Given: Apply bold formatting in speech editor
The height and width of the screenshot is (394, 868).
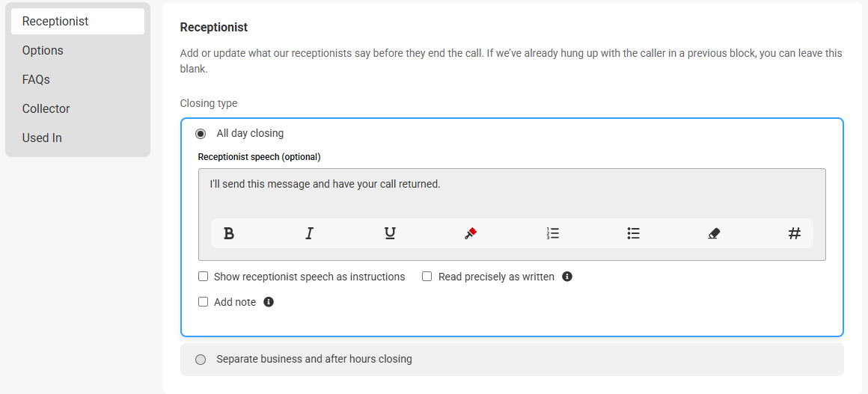Looking at the screenshot, I should (229, 233).
